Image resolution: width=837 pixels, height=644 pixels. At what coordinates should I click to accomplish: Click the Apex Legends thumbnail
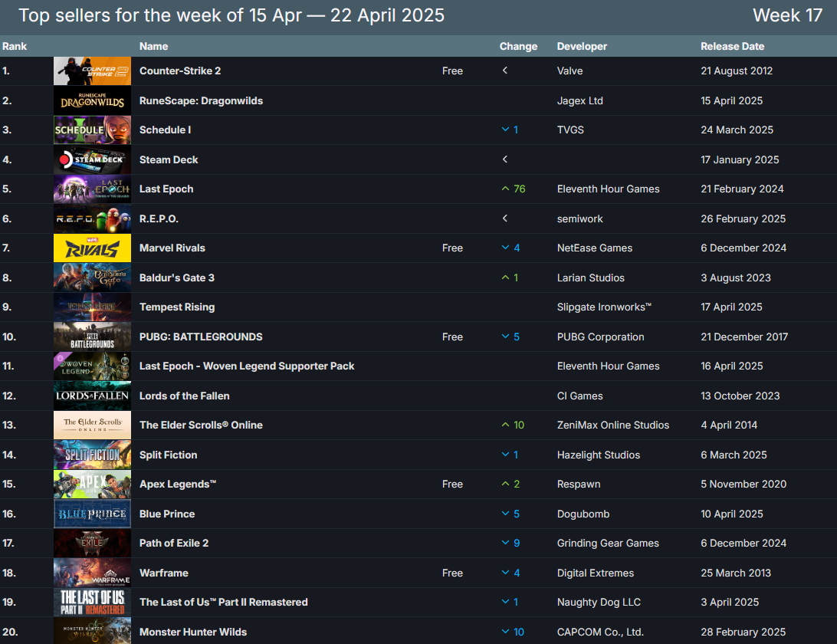[92, 485]
